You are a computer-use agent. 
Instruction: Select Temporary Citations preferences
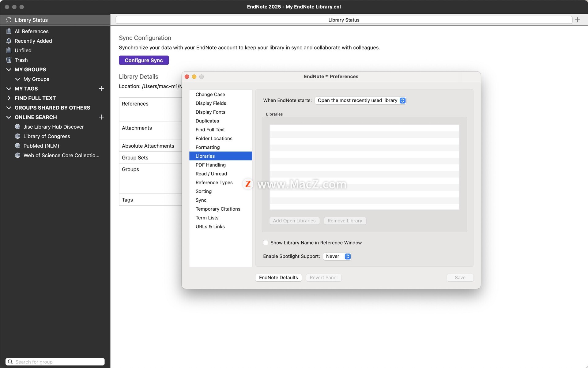221,209
